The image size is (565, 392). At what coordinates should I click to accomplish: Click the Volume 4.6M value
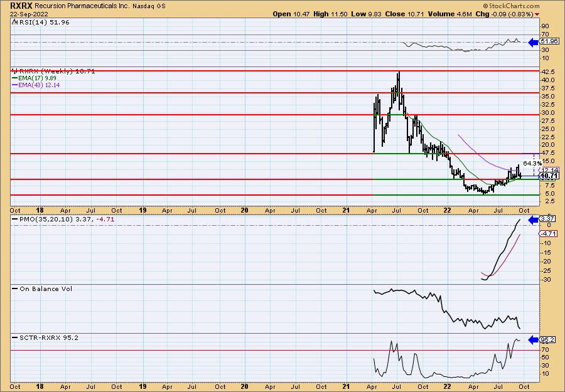(x=450, y=14)
